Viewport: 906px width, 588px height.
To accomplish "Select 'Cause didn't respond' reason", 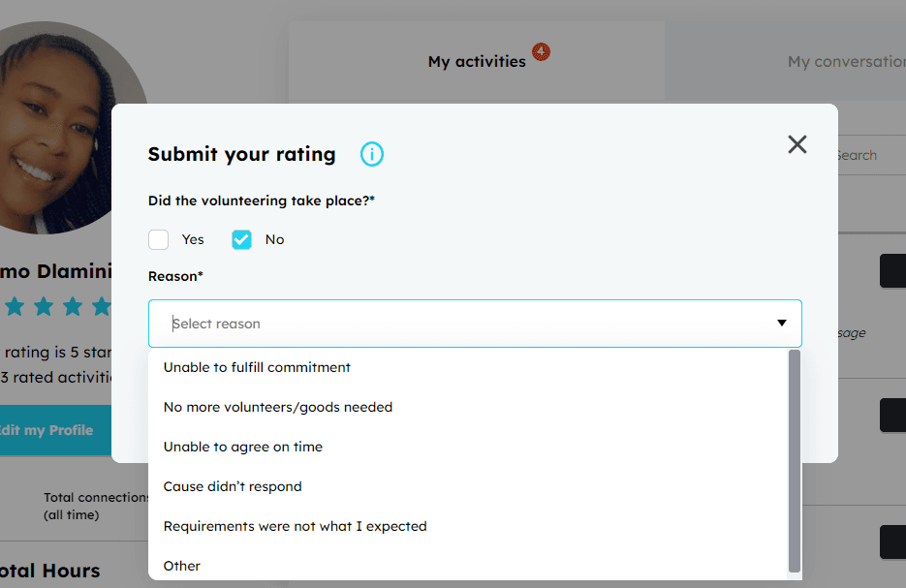I will [x=233, y=486].
